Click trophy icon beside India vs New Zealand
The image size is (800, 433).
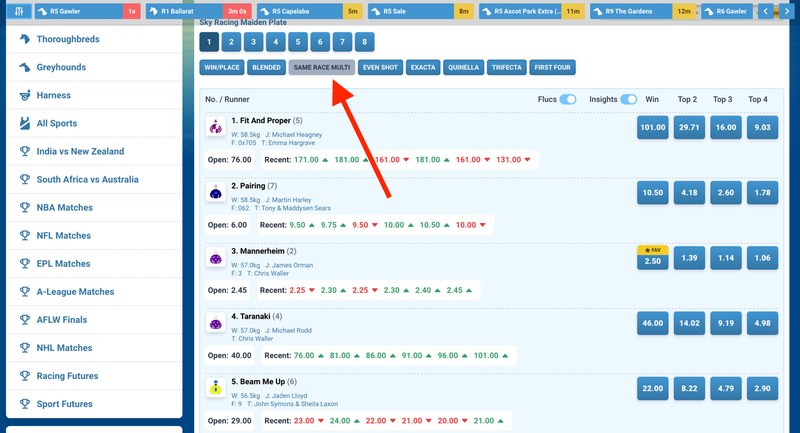(x=24, y=151)
